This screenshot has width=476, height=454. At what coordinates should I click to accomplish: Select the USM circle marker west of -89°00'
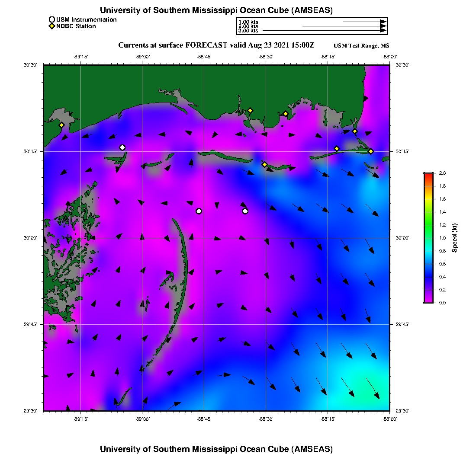tap(122, 148)
